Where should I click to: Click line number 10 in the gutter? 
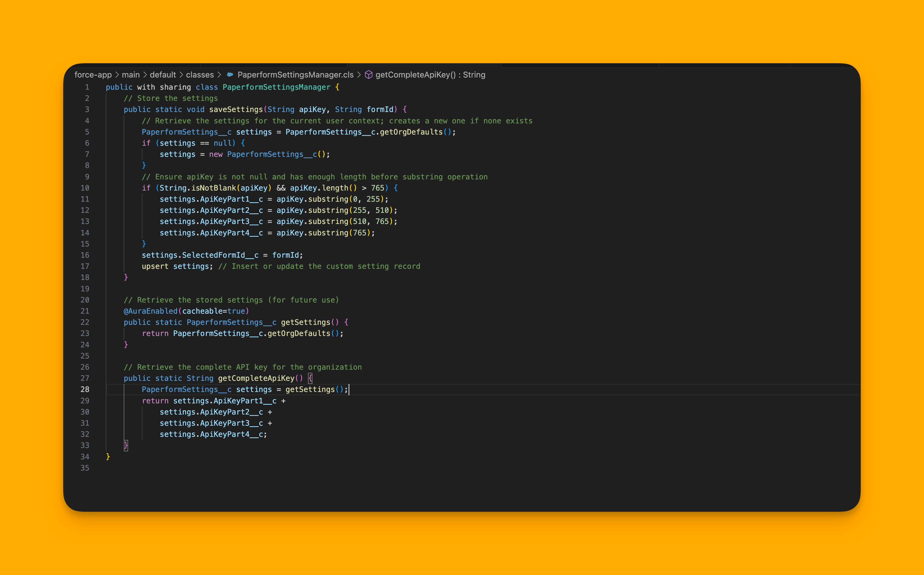tap(85, 188)
